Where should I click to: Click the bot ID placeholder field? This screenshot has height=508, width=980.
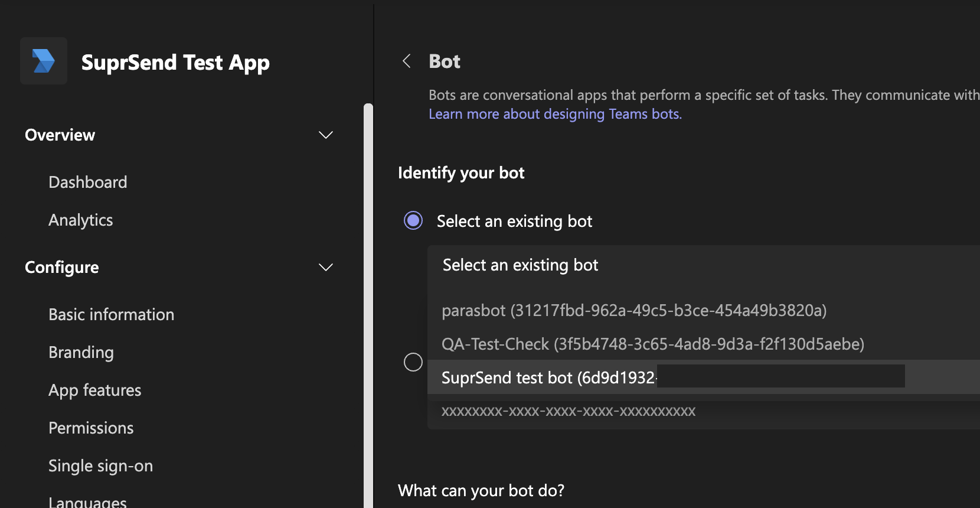click(704, 411)
